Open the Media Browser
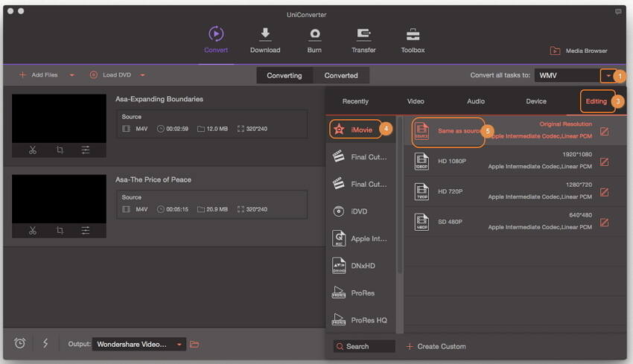 coord(579,51)
